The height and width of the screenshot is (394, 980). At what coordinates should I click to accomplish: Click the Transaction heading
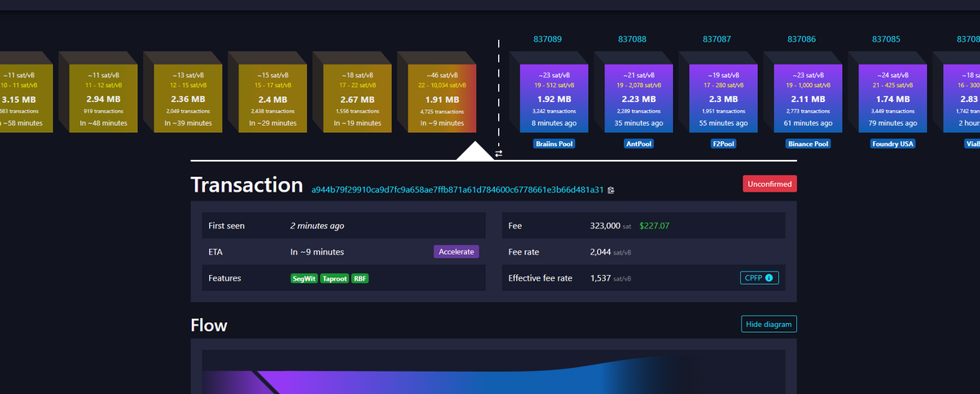tap(247, 185)
